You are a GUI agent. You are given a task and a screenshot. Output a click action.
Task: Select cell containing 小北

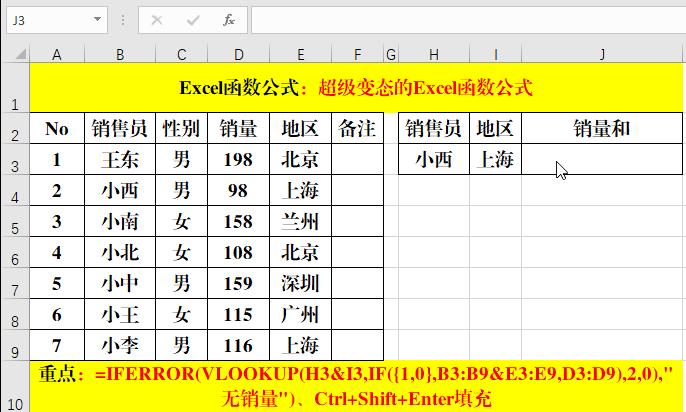(120, 252)
